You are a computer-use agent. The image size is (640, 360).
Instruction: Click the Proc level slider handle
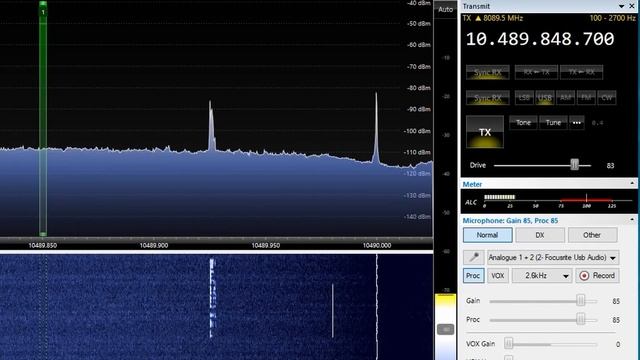(x=580, y=320)
